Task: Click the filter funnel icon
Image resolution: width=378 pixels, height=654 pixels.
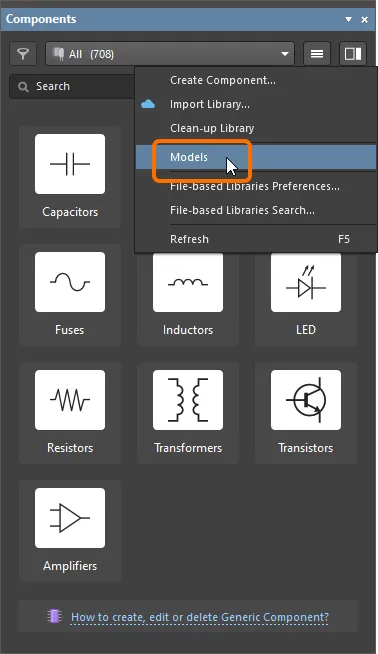Action: [23, 54]
